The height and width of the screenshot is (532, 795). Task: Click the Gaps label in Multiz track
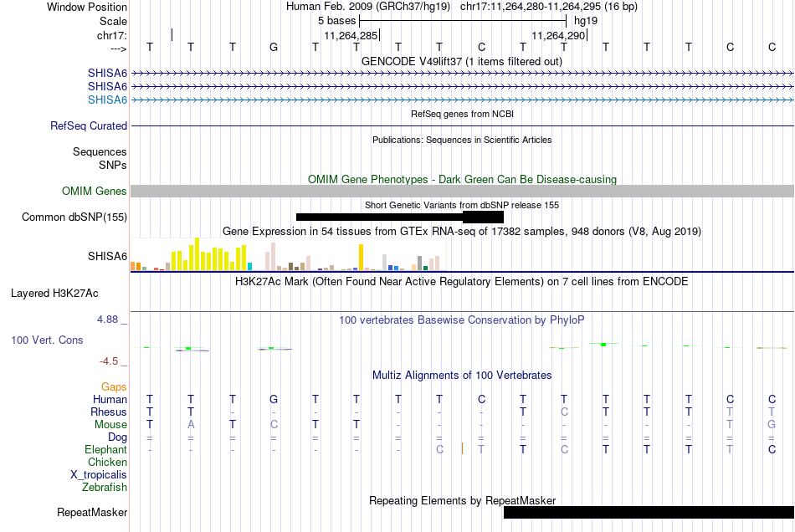pos(114,386)
